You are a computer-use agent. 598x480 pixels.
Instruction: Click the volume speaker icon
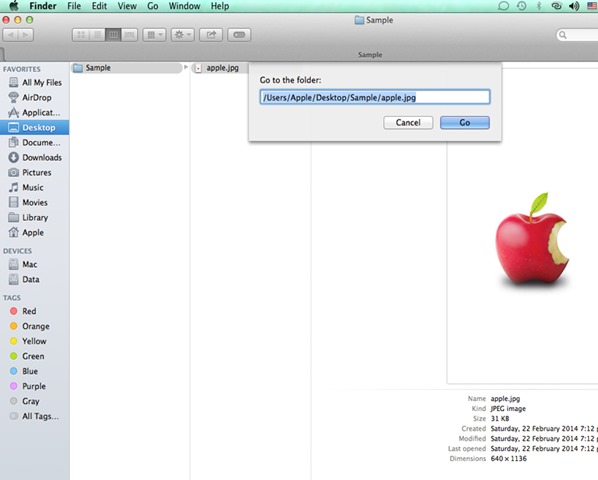coord(574,6)
